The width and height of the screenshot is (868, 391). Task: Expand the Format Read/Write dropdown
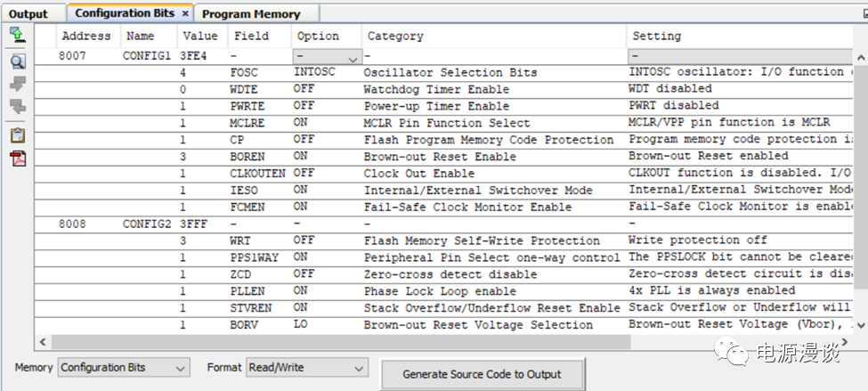(x=306, y=368)
